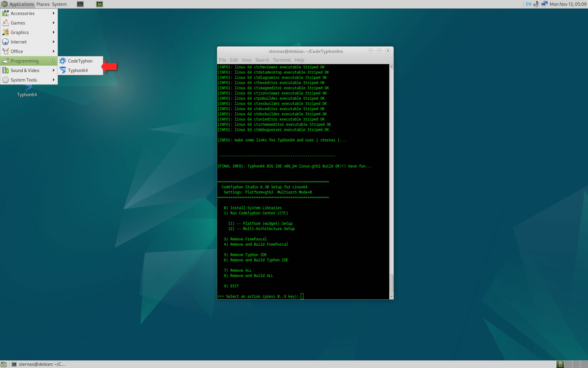
Task: Click the network connection tray icon
Action: point(544,4)
